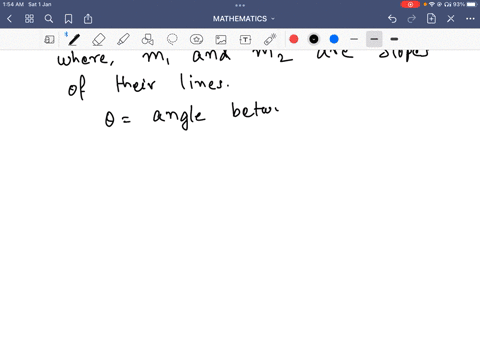Screen dimensions: 480x360
Task: Select the Eraser tool
Action: coord(99,39)
